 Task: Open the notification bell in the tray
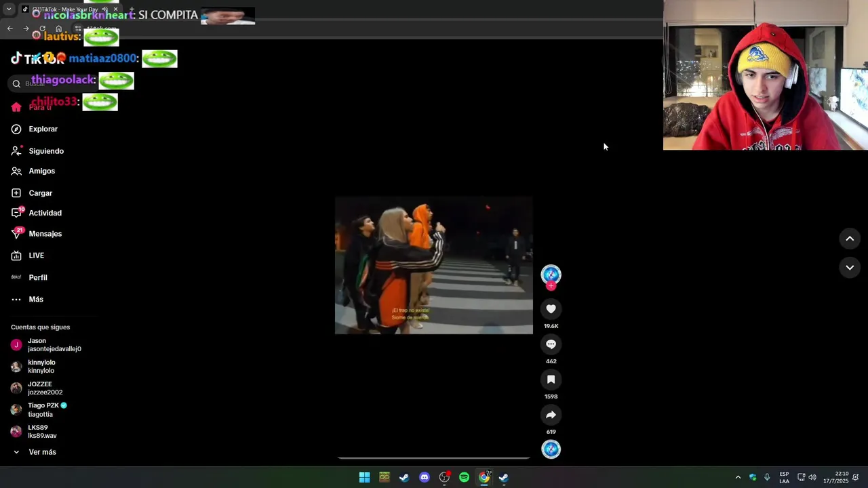tap(856, 477)
